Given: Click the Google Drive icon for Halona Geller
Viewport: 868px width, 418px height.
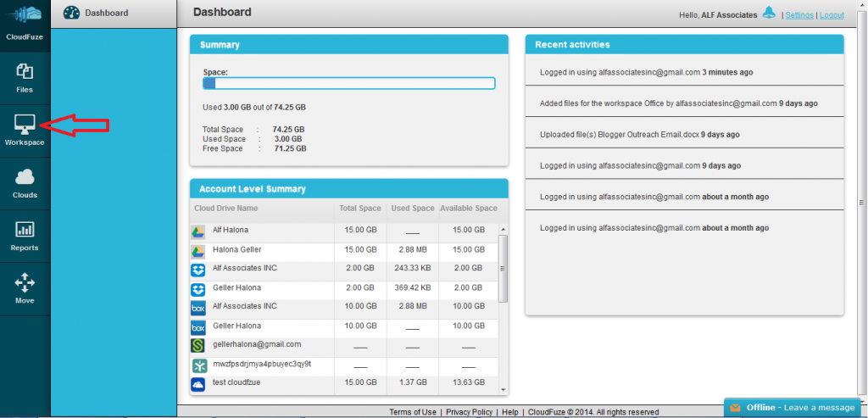Looking at the screenshot, I should point(198,252).
